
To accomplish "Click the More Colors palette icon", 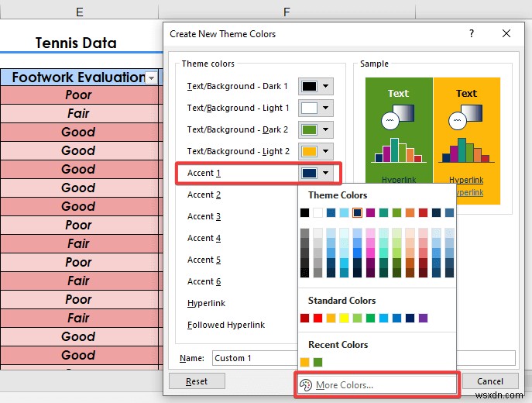I will [x=306, y=385].
